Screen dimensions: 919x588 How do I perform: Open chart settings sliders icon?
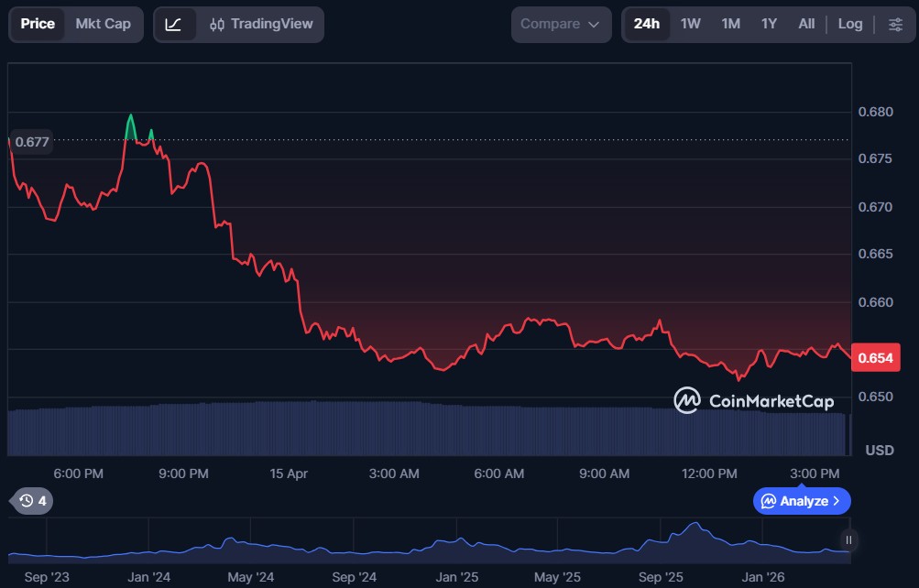(895, 24)
